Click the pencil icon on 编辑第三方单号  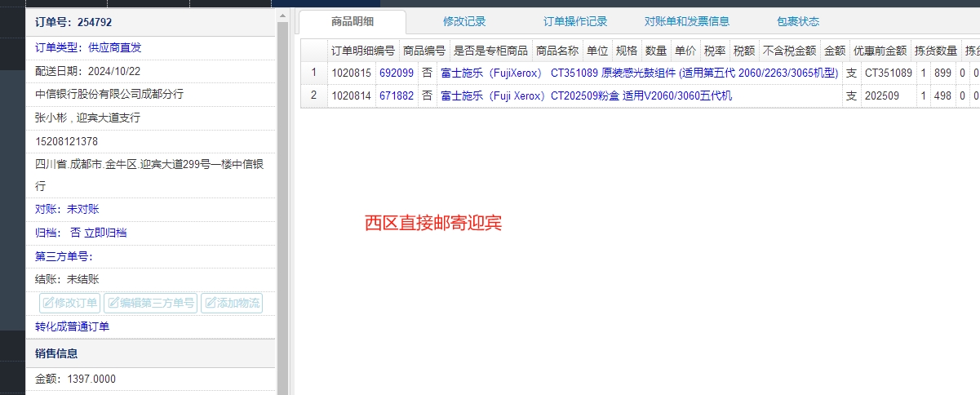(113, 304)
